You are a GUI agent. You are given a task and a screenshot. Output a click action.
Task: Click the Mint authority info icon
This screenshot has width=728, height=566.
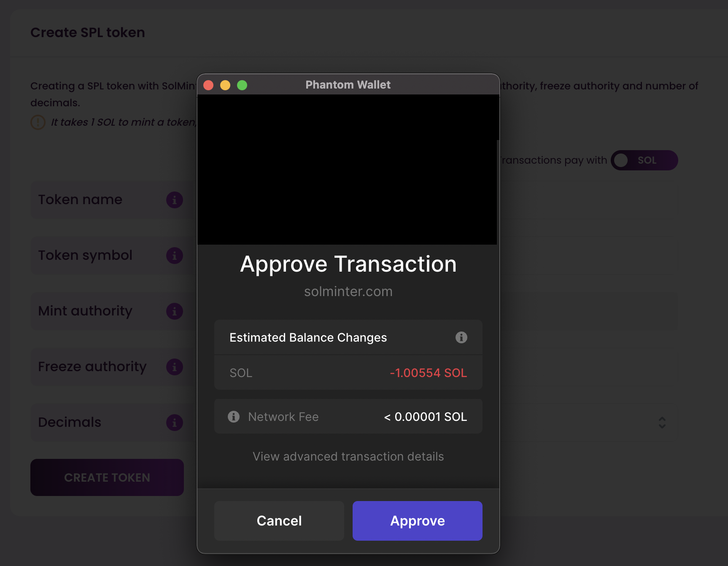[175, 311]
